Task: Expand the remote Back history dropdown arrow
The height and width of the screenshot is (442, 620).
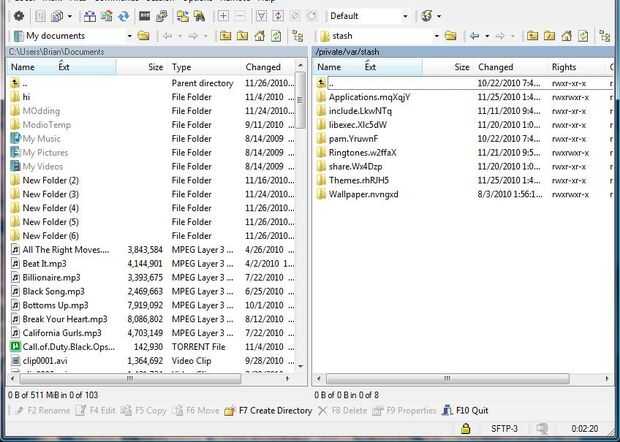Action: pos(487,36)
